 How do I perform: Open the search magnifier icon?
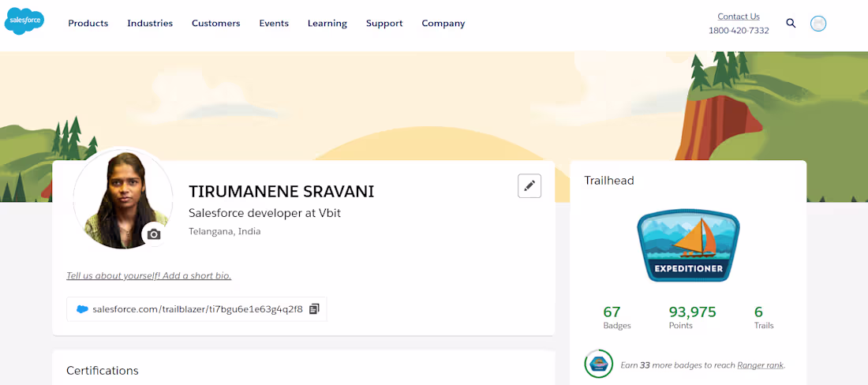tap(791, 23)
